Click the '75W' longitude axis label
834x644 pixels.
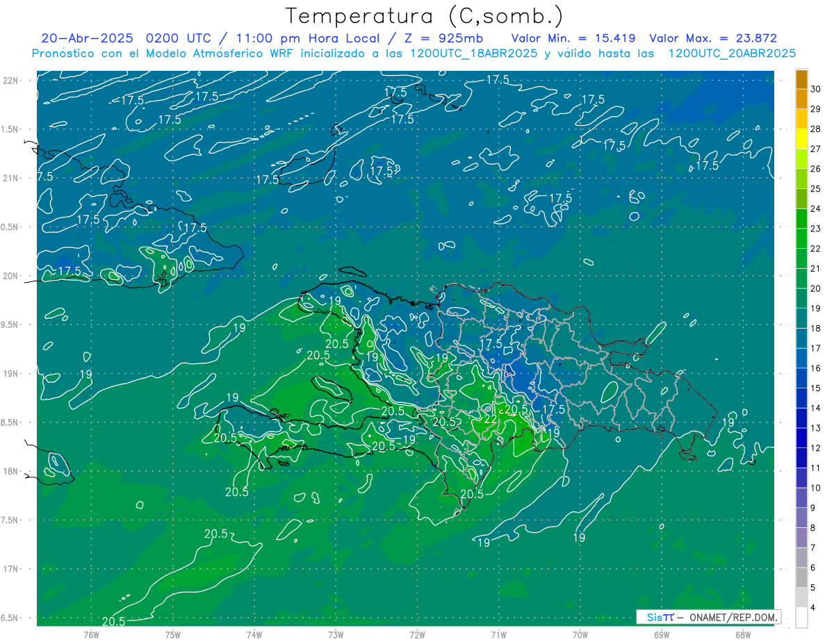pyautogui.click(x=172, y=634)
